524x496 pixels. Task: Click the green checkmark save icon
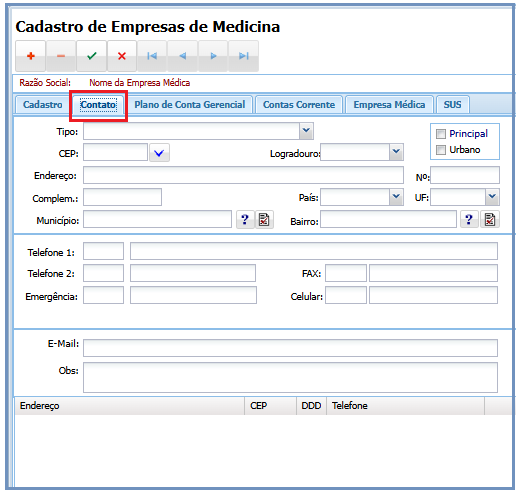(92, 56)
